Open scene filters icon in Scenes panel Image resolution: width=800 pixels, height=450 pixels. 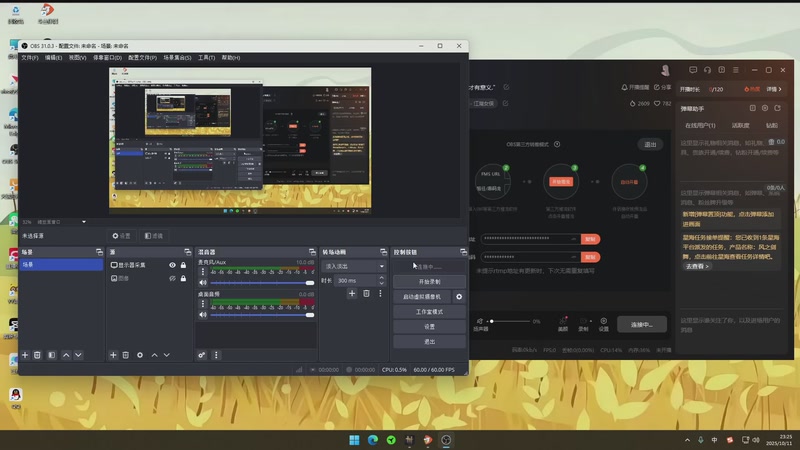(52, 355)
